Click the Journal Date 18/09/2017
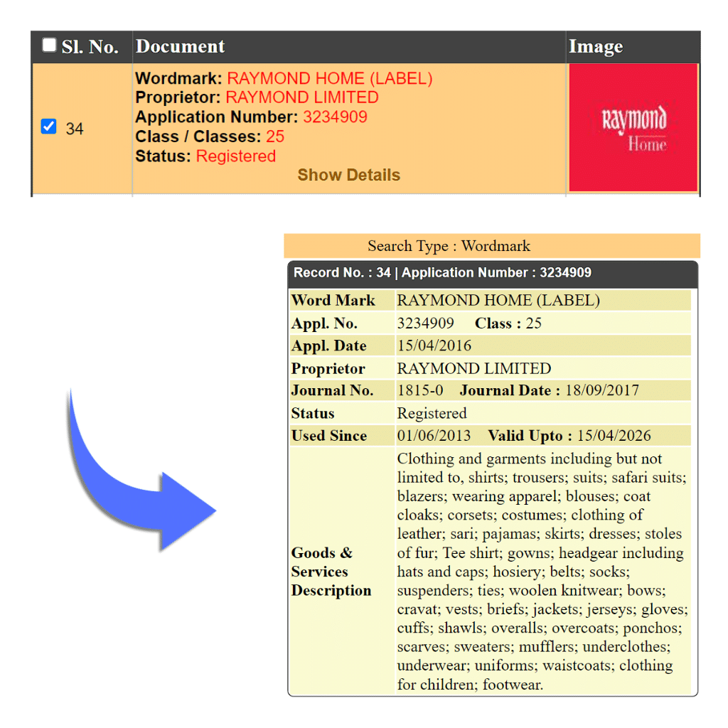This screenshot has height=728, width=728. click(601, 390)
